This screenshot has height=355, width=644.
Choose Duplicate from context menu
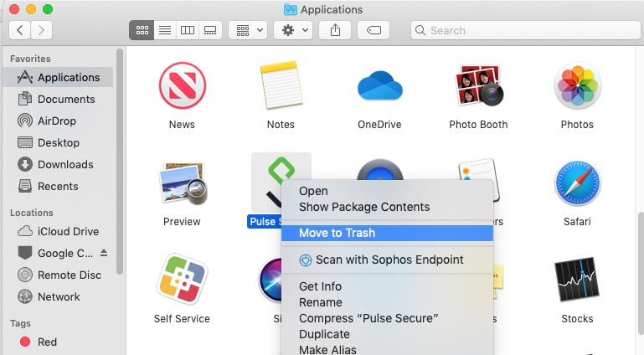(387, 334)
